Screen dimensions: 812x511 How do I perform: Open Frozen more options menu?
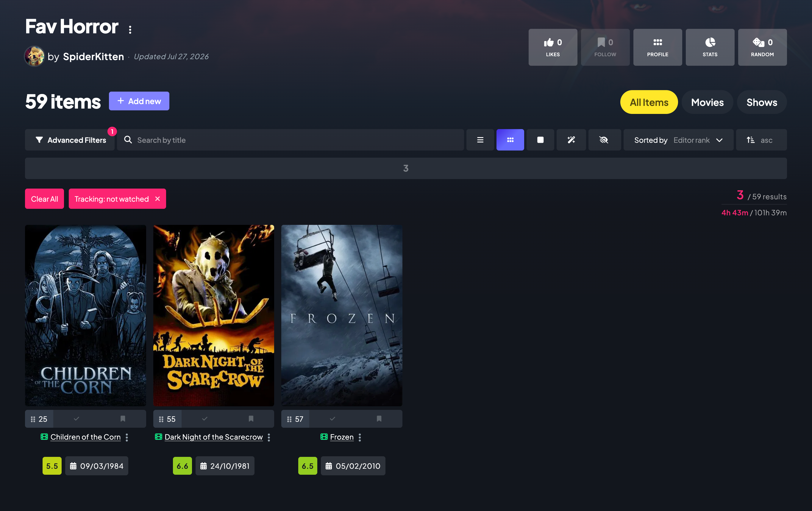360,438
